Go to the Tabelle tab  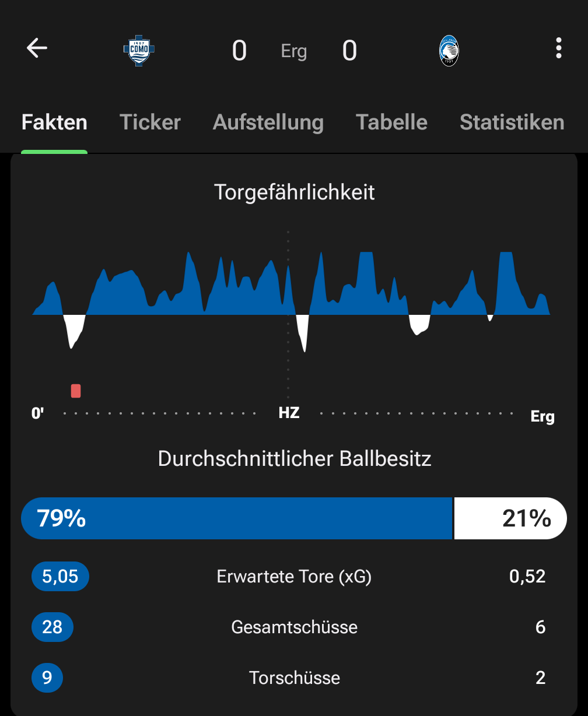[391, 122]
